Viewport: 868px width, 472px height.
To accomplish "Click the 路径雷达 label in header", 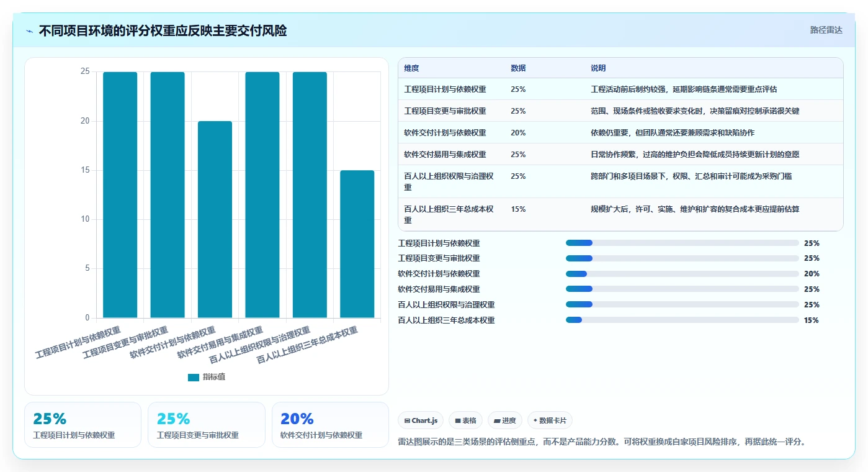I will click(826, 30).
